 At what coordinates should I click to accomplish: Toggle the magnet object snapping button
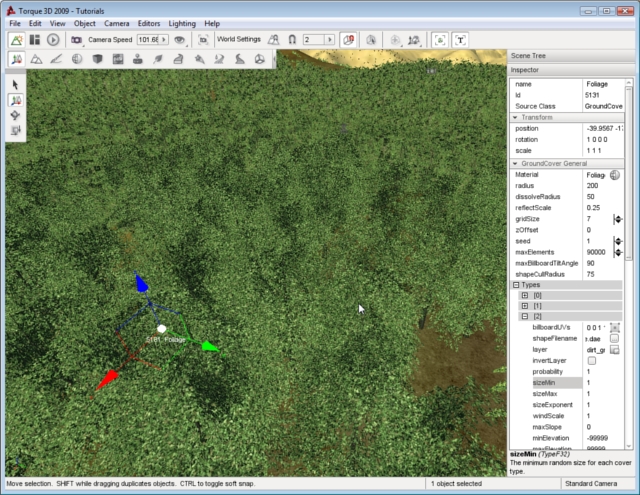(291, 39)
